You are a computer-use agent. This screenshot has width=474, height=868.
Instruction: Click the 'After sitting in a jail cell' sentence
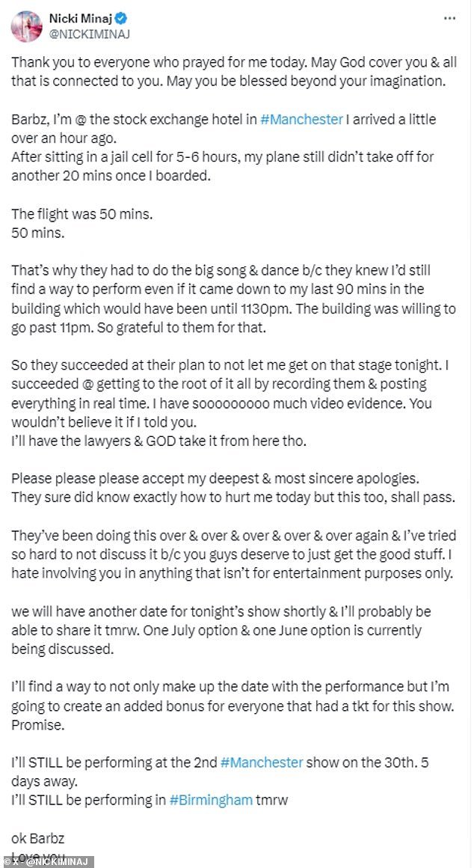(x=222, y=165)
